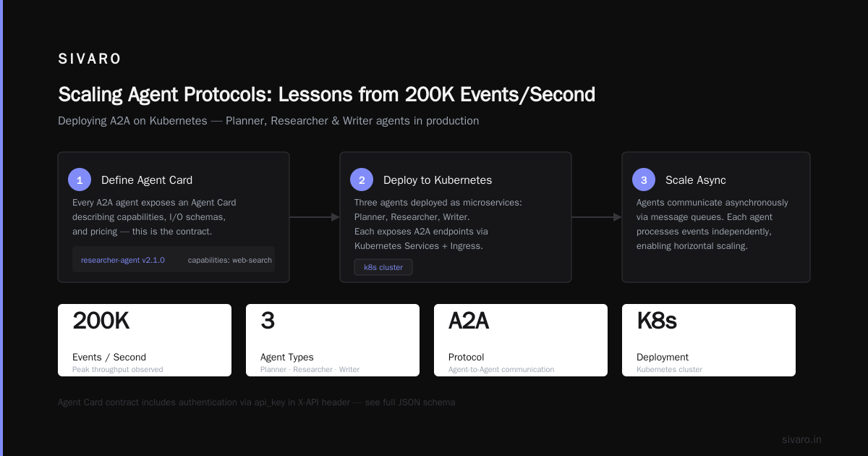Click the Scaling Agent Protocols main title
This screenshot has width=868, height=456.
click(x=327, y=95)
